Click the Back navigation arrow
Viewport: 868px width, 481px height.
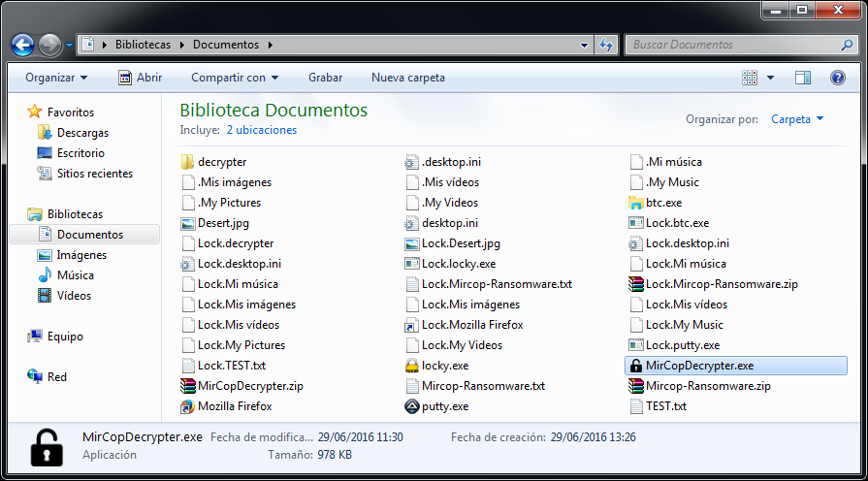tap(23, 45)
